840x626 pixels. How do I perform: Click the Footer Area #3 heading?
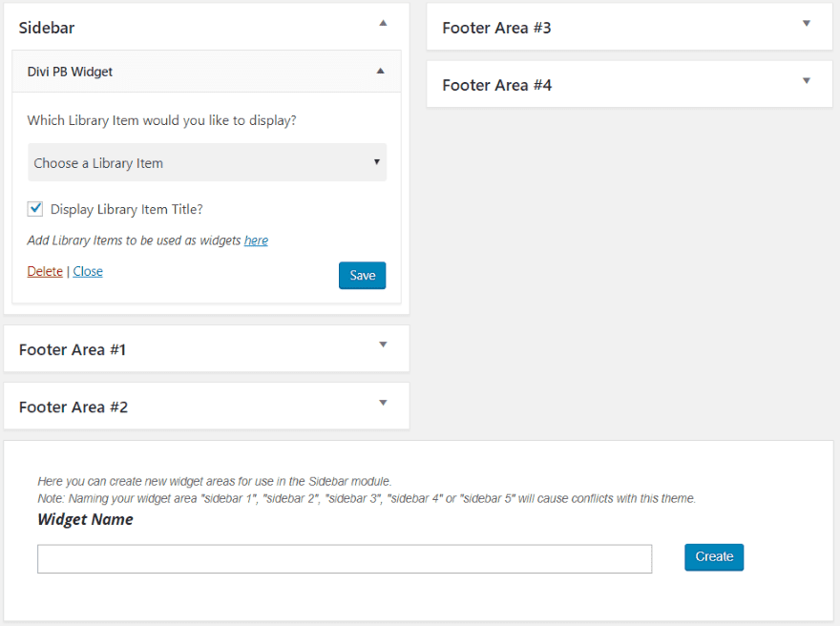coord(496,28)
